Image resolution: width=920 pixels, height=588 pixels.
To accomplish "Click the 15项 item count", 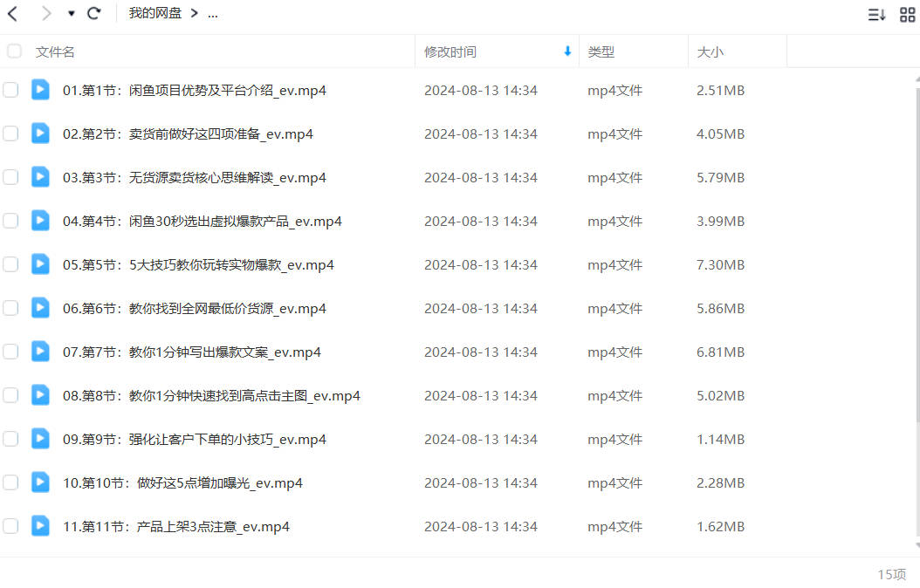I will point(891,575).
